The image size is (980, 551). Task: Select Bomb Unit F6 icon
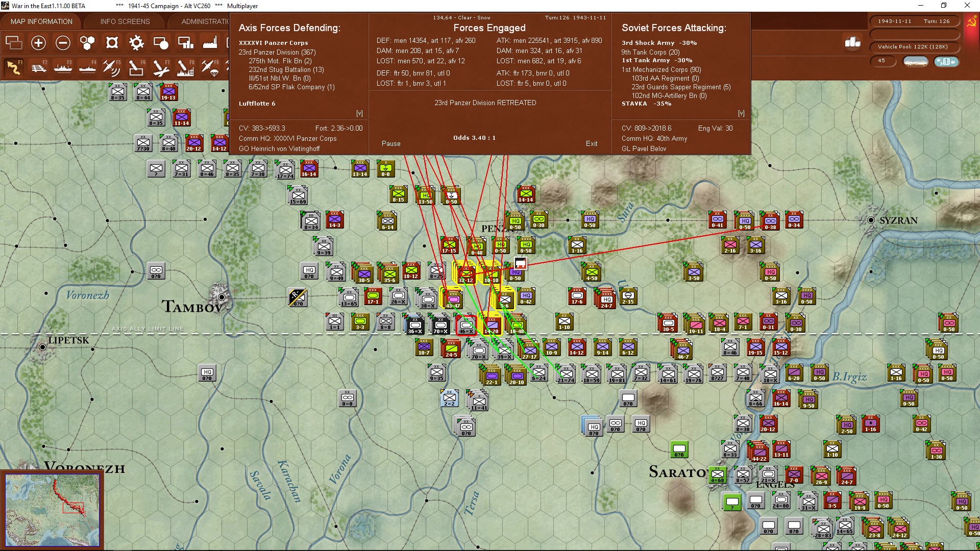(136, 67)
